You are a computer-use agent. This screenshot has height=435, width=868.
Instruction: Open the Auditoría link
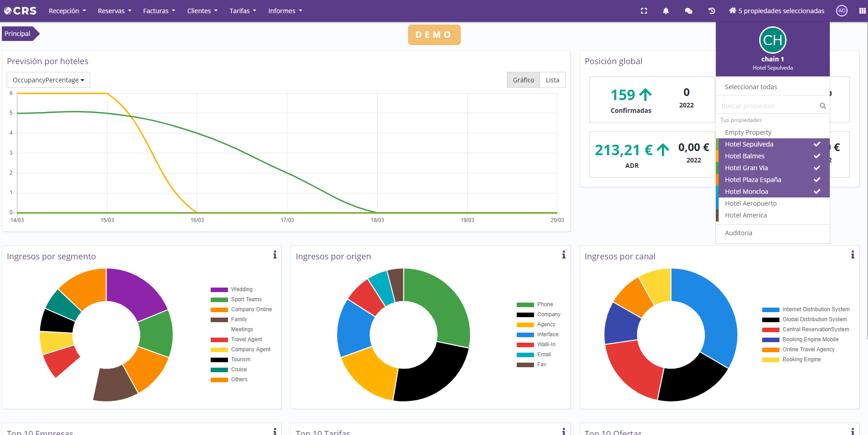coord(738,233)
